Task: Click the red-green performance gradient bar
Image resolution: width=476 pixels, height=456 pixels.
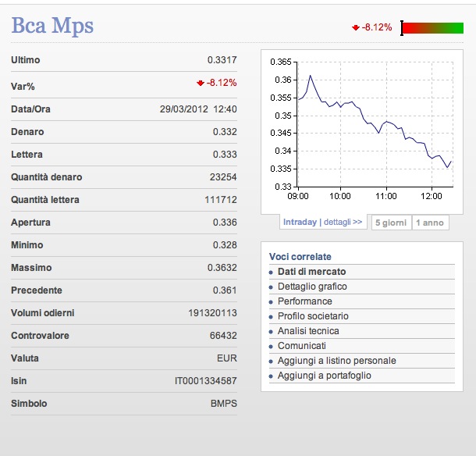Action: click(433, 28)
